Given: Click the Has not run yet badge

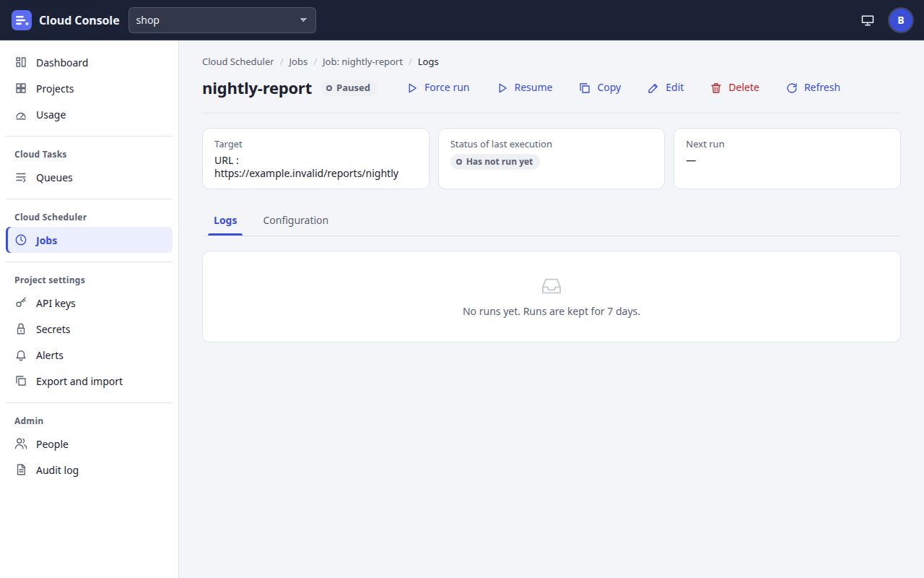Looking at the screenshot, I should click(495, 162).
